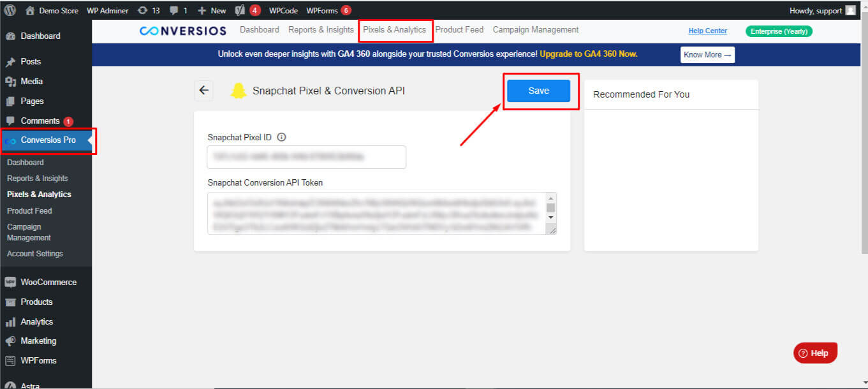Click the user avatar icon
The width and height of the screenshot is (868, 389).
pyautogui.click(x=850, y=10)
